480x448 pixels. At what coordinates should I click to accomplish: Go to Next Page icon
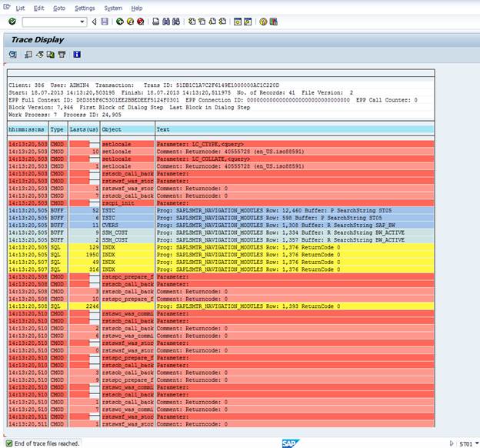click(212, 22)
